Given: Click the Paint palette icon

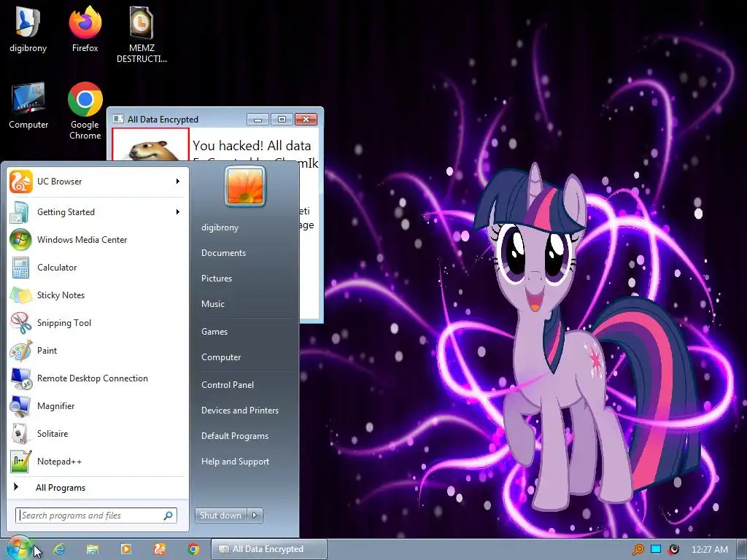Looking at the screenshot, I should 21,351.
